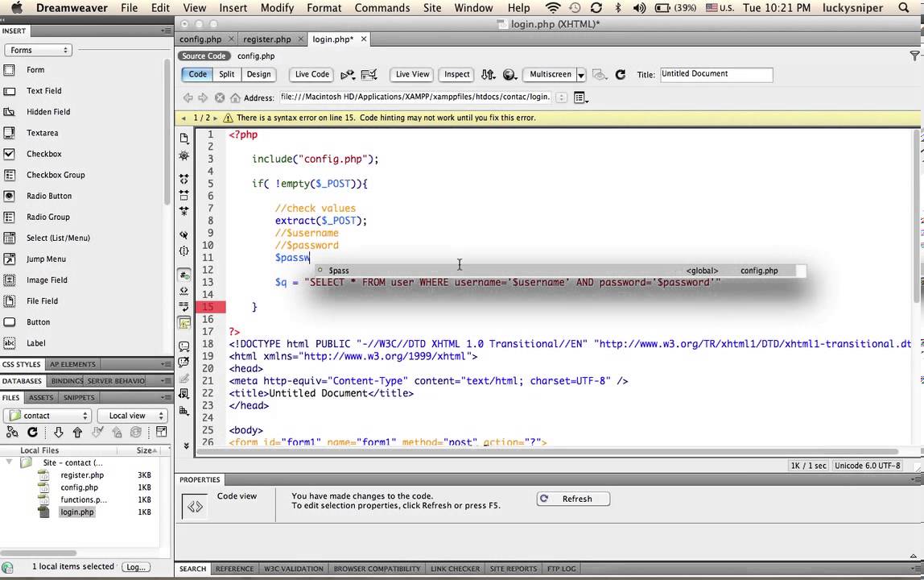Insert a Text Field element
924x580 pixels.
click(43, 91)
